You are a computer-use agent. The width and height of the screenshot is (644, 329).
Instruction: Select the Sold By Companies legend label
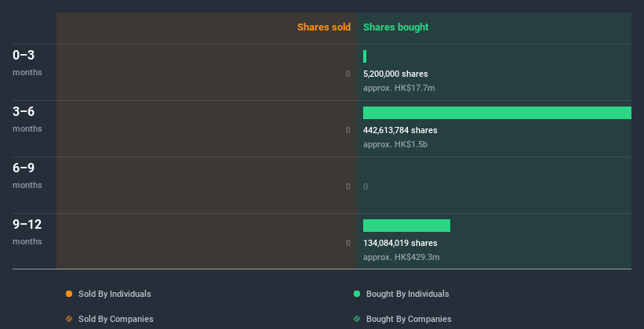tap(116, 319)
